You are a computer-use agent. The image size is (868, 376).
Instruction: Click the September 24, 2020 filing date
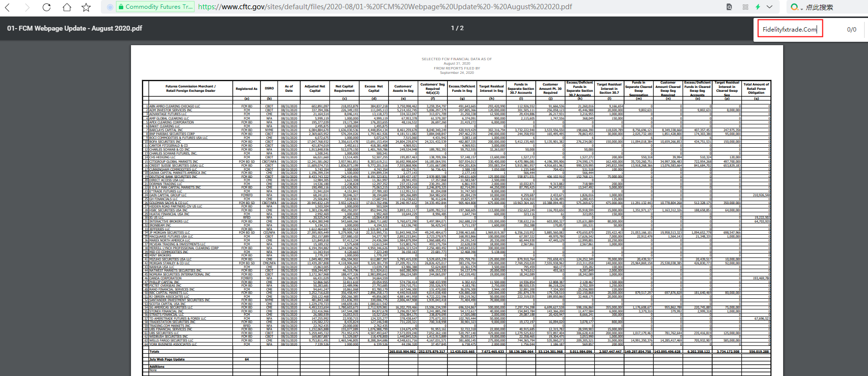[457, 73]
